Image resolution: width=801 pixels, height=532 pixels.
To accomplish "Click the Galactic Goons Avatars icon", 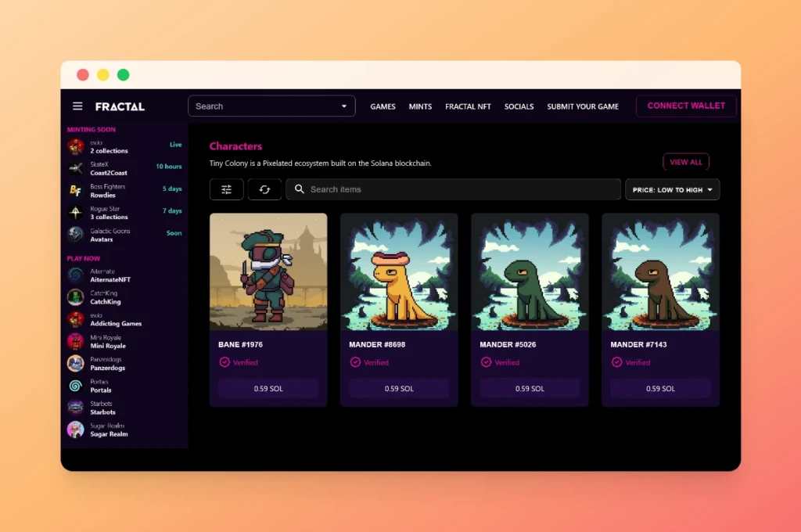I will pos(76,235).
